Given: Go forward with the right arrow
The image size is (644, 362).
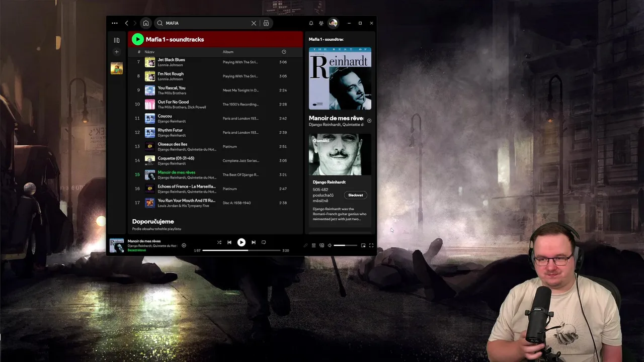Looking at the screenshot, I should [x=135, y=23].
